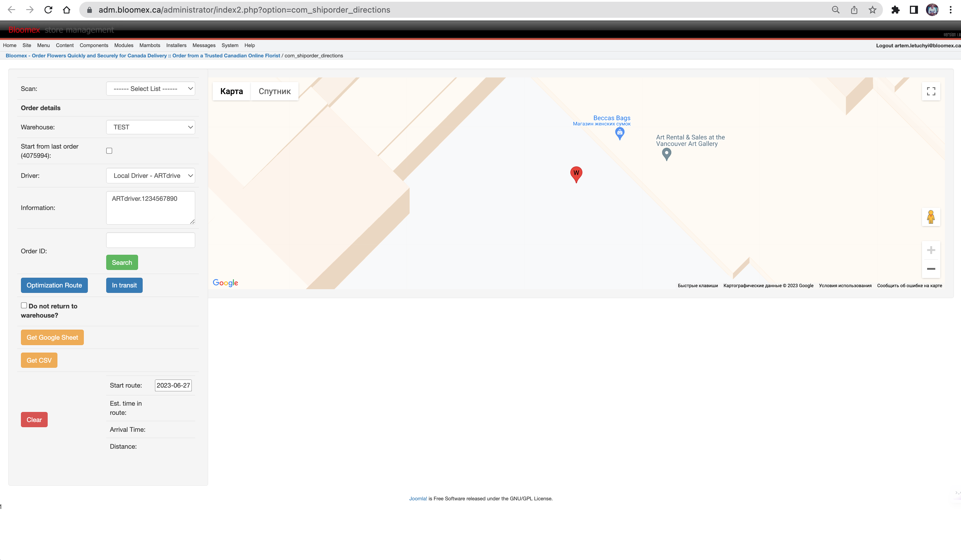Change the Start route date field
This screenshot has height=560, width=961.
pos(173,385)
